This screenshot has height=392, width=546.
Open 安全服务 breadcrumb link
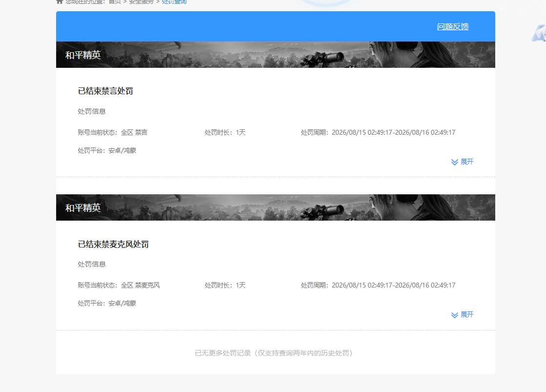pos(142,2)
